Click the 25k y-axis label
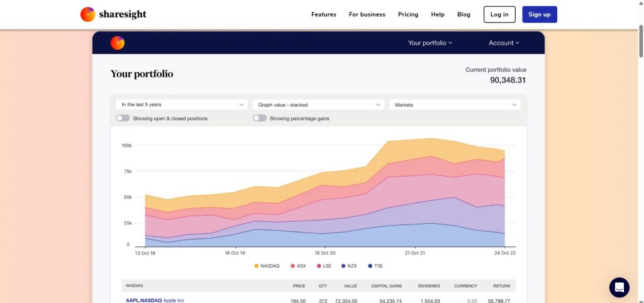Screen dimensions: 644x303 (x=128, y=223)
